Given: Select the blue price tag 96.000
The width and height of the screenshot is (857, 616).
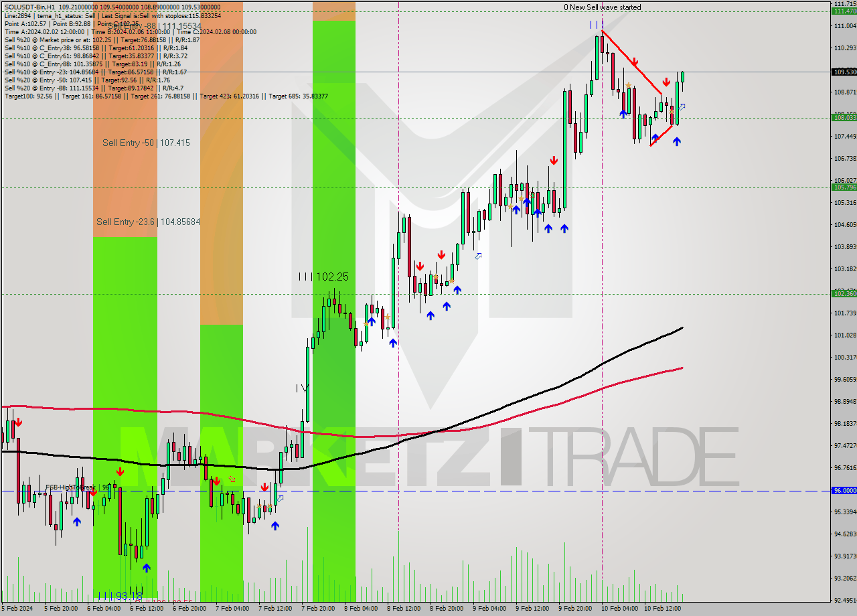Looking at the screenshot, I should 844,491.
